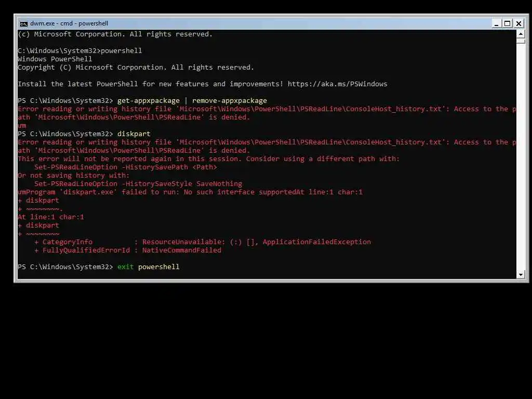The height and width of the screenshot is (399, 532).
Task: Click 'FullyQualifiedErrorId : NativeCommandFailed' line
Action: [x=128, y=250]
